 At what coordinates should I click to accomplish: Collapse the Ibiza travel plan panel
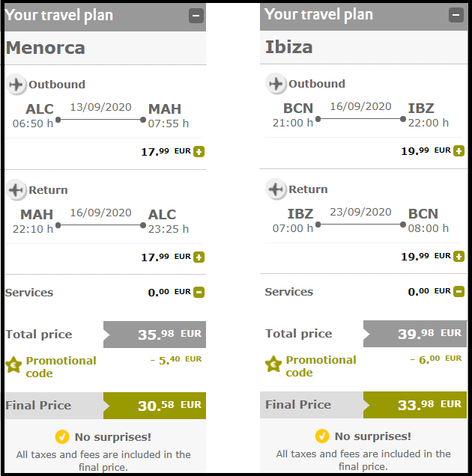coord(456,15)
